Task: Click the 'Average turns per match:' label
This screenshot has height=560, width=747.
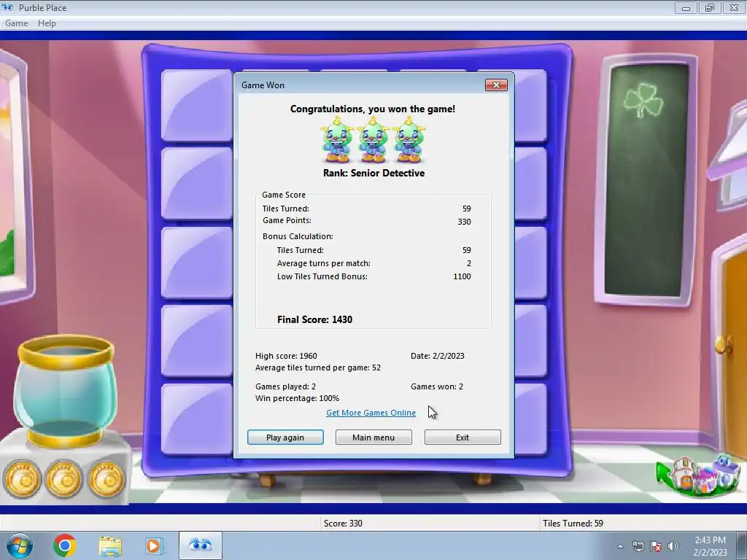Action: 323,263
